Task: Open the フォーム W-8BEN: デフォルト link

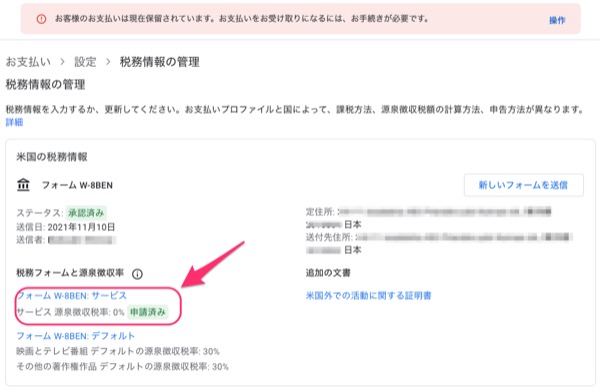Action: (x=75, y=336)
